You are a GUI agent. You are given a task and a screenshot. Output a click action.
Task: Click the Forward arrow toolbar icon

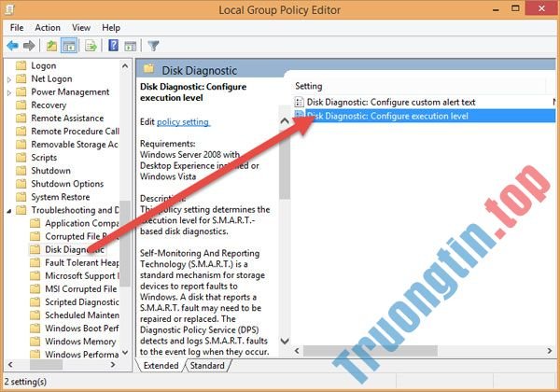tap(29, 45)
